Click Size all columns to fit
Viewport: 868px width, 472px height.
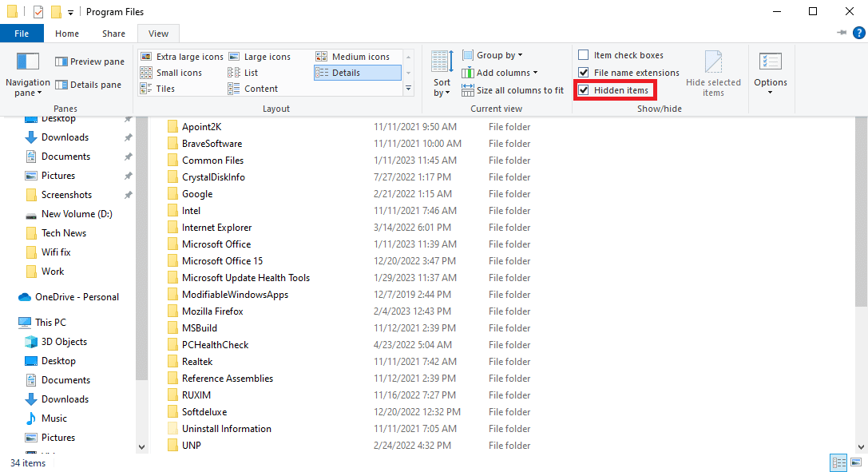tap(512, 90)
